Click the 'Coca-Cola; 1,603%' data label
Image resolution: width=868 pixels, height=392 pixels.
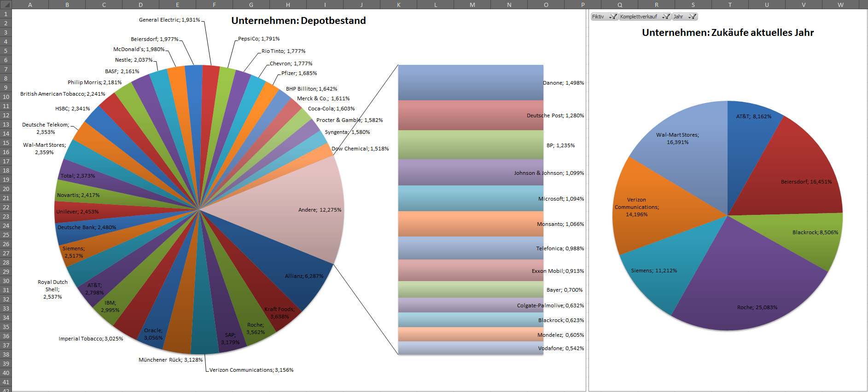(332, 109)
